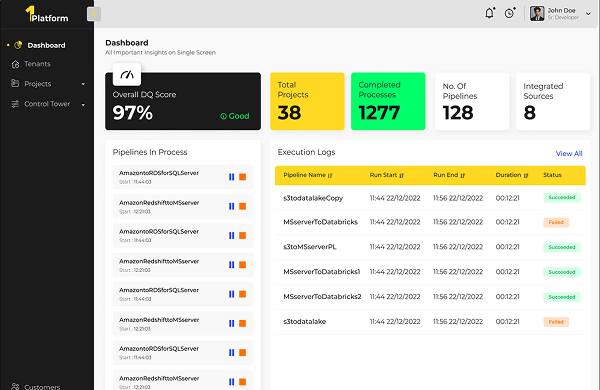Pause the first AmazonRedshifttoMSserver pipeline

[x=232, y=206]
